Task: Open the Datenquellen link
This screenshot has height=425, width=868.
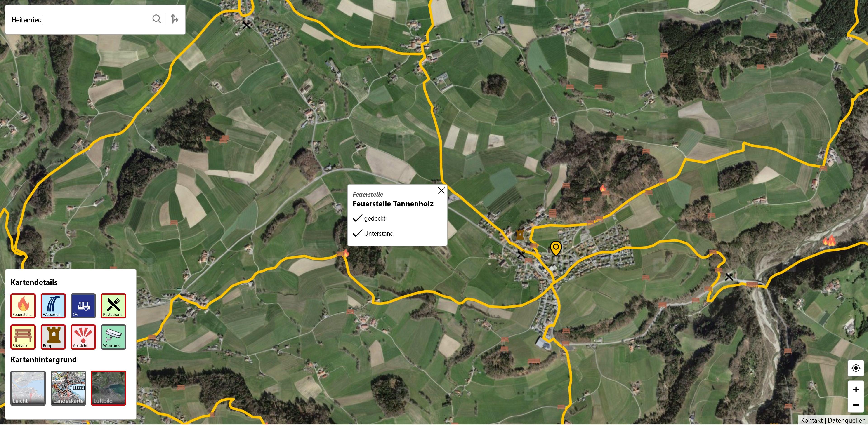Action: [847, 420]
